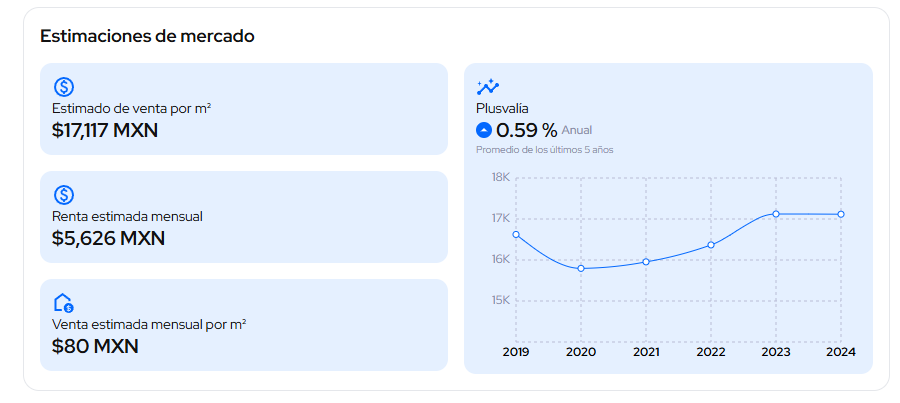This screenshot has height=403, width=900.
Task: Click the dollar icon above sale estimate
Action: pyautogui.click(x=63, y=87)
